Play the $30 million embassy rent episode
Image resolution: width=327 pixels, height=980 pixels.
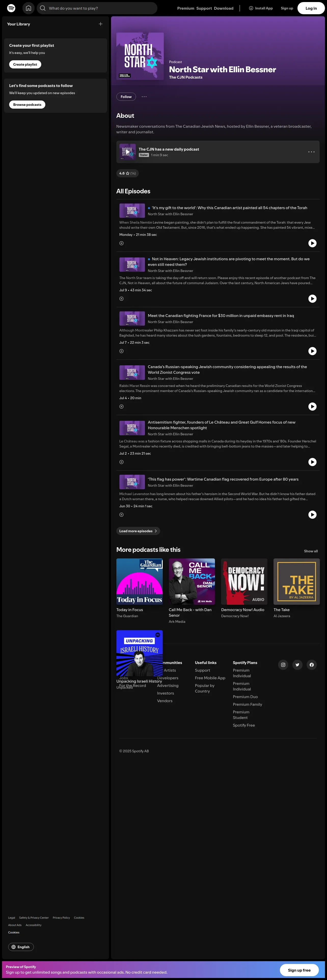[312, 351]
